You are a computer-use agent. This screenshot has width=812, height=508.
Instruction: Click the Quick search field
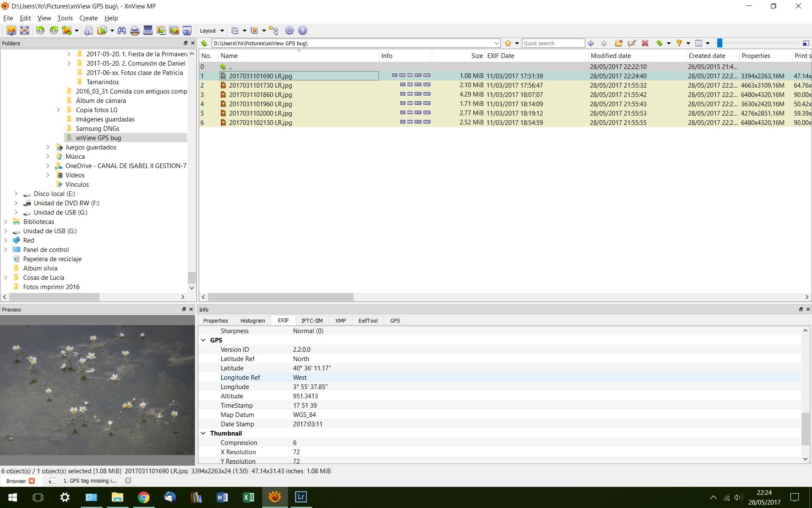coord(553,43)
